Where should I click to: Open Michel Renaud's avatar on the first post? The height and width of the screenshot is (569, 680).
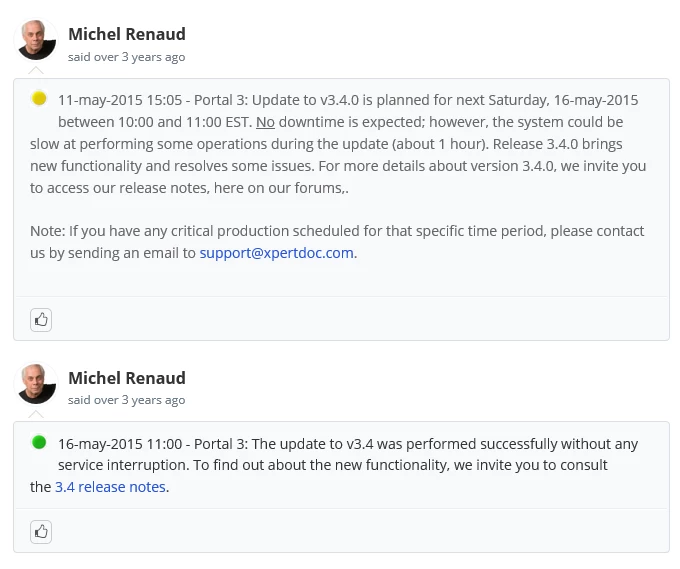(36, 40)
